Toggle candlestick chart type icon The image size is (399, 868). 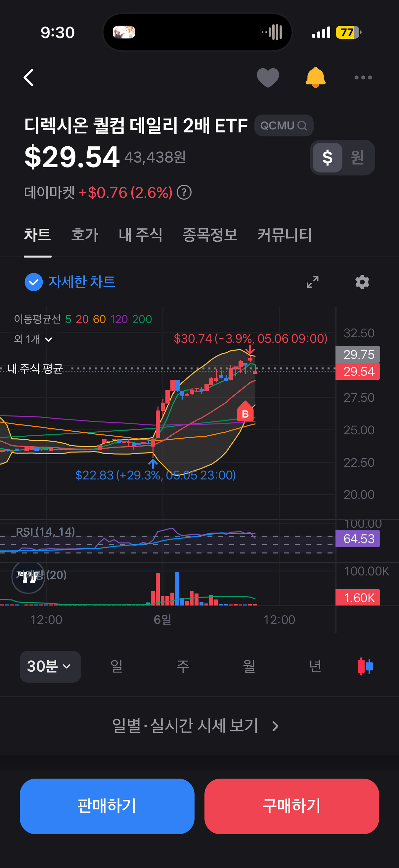pos(365,666)
